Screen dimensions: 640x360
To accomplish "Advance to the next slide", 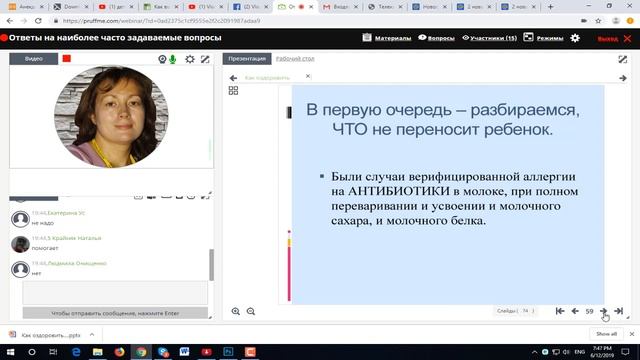I will coord(603,311).
